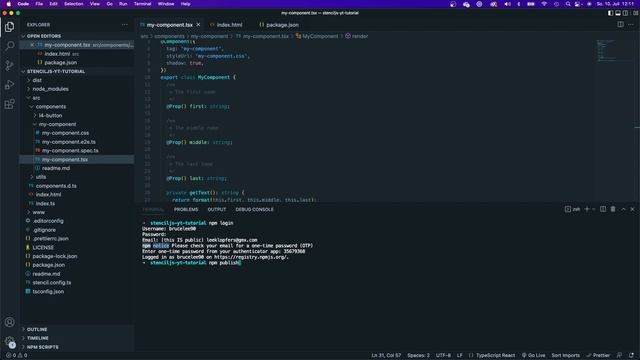Collapse the OPEN EDITORS section

(x=23, y=36)
